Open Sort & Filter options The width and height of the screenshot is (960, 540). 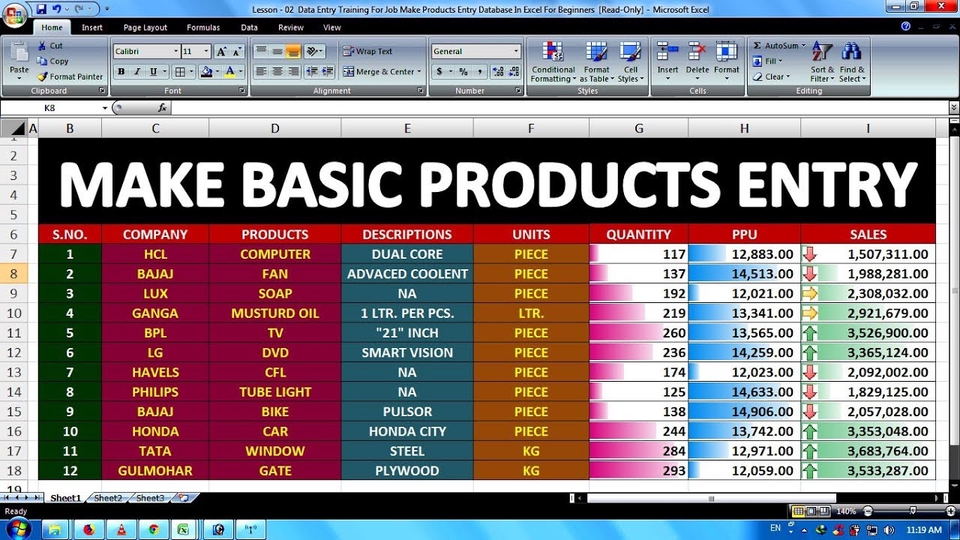(822, 62)
